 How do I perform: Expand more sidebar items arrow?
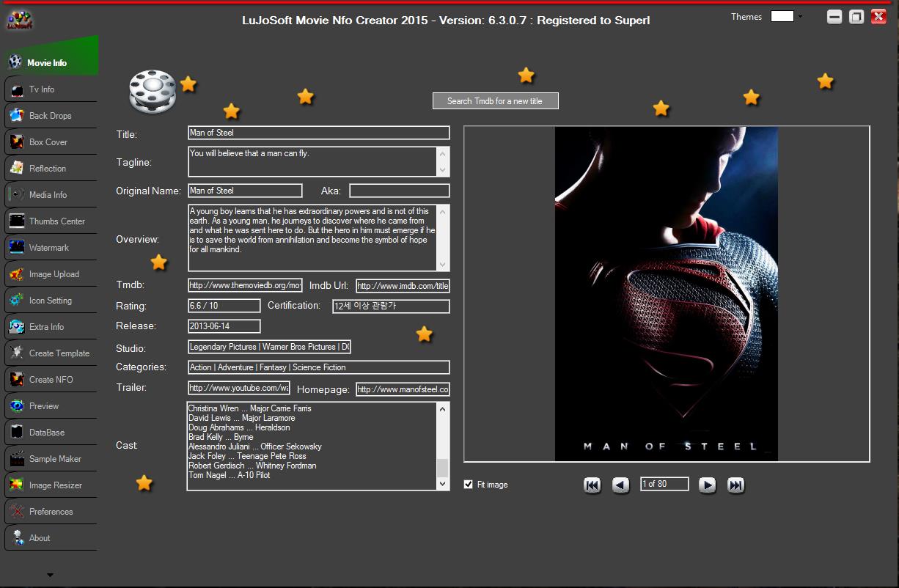click(x=50, y=576)
